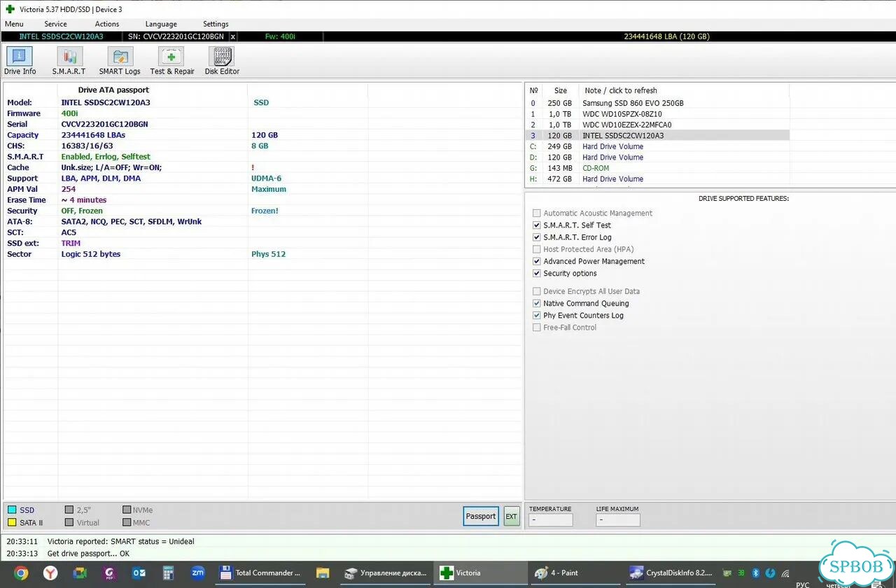Screen dimensions: 896x588
Task: Open File Explorer from the taskbar
Action: [322, 573]
